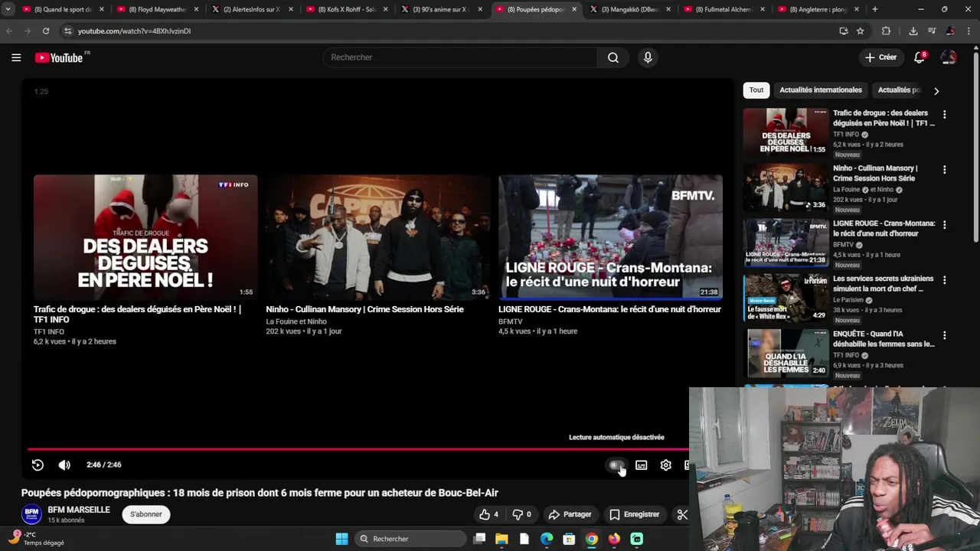This screenshot has width=980, height=551.
Task: Open the weather widget showing -2°C
Action: tap(37, 539)
